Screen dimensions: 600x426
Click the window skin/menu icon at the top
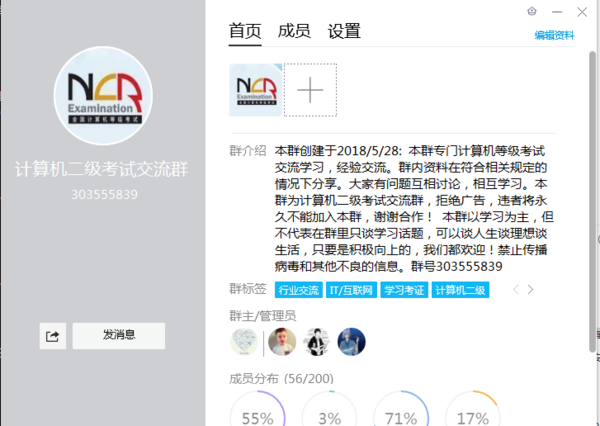click(532, 11)
